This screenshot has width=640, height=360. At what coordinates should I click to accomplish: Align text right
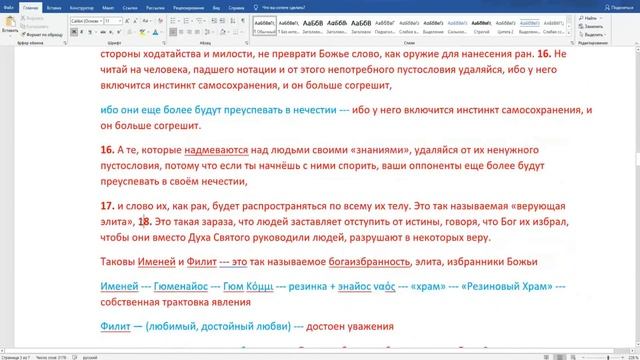pyautogui.click(x=189, y=32)
